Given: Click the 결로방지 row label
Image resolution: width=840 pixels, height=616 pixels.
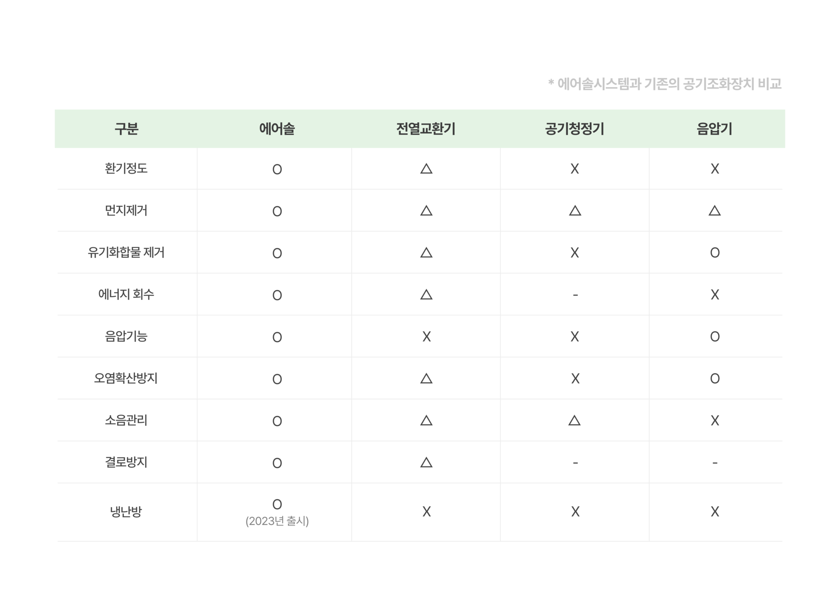Looking at the screenshot, I should 126,462.
